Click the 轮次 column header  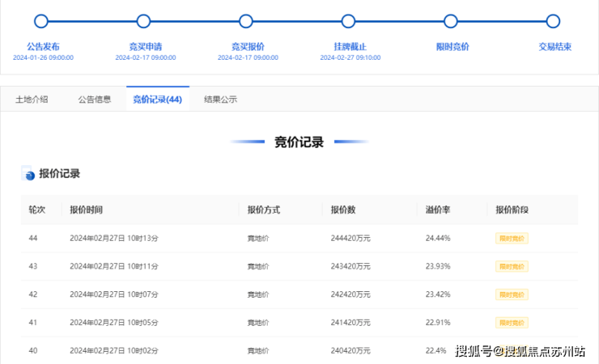(36, 210)
